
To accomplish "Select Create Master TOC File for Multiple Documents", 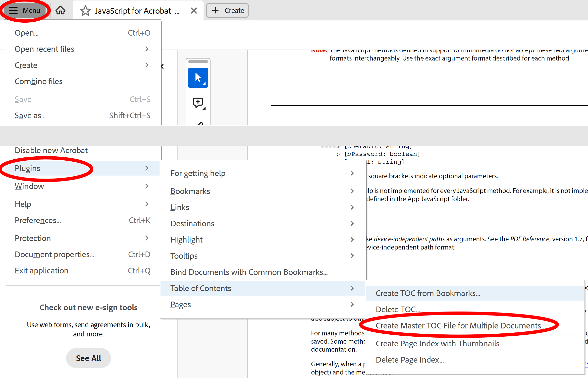I will tap(475, 325).
